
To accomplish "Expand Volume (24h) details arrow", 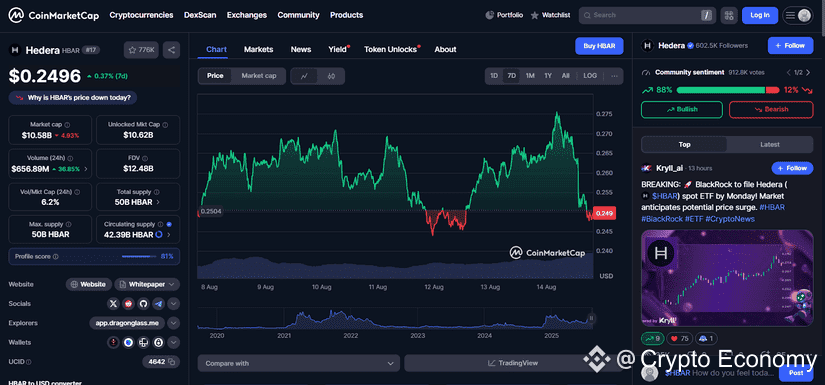I will click(86, 169).
